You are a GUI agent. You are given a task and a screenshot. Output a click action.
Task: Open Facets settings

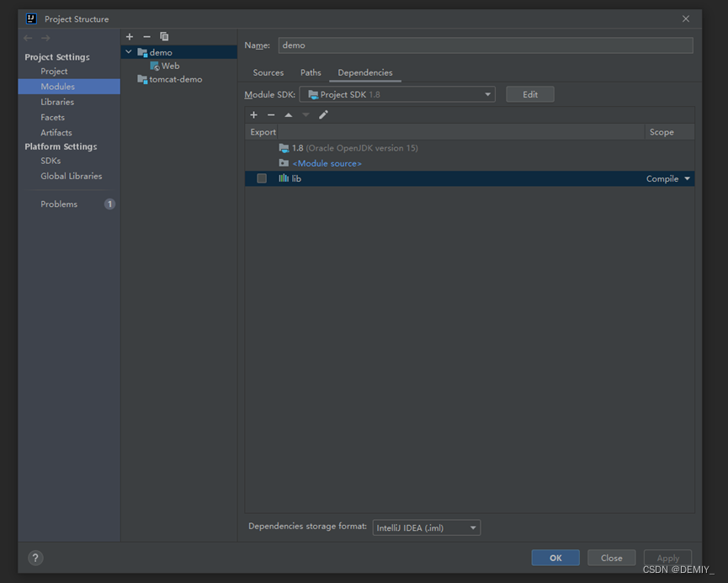[52, 118]
